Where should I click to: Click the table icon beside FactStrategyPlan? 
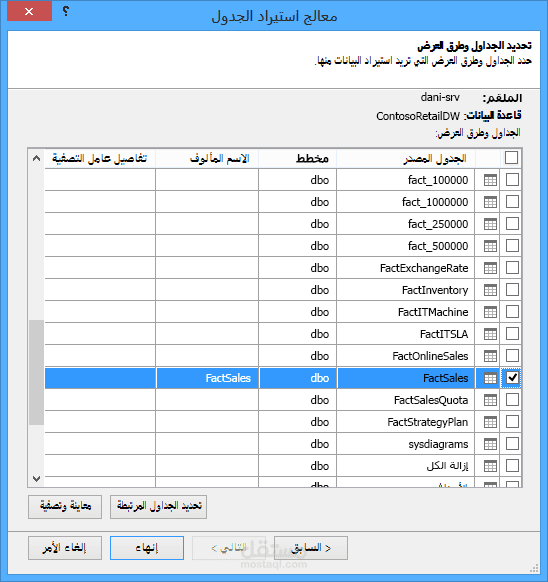coord(490,422)
